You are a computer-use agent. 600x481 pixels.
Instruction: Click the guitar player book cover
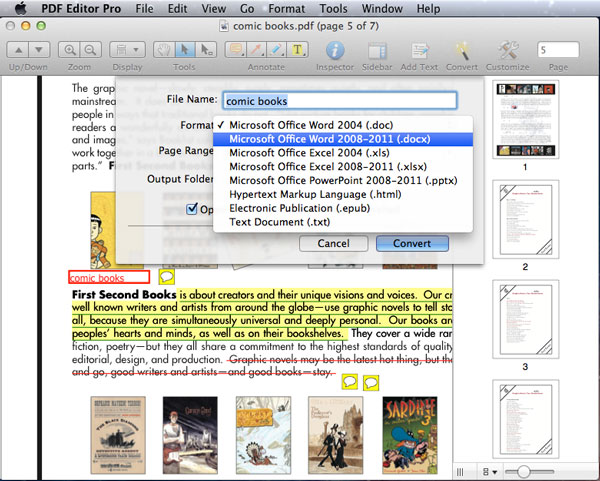190,435
